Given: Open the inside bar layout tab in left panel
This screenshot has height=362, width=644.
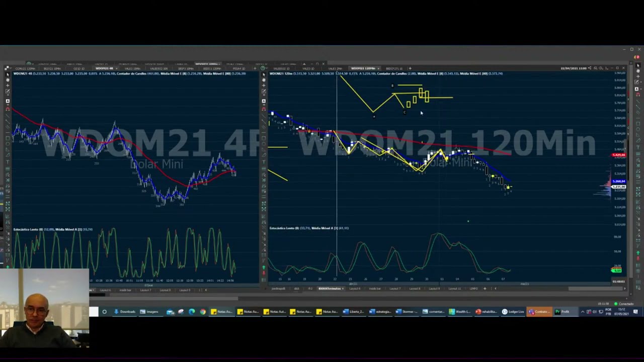Looking at the screenshot, I should (125, 290).
